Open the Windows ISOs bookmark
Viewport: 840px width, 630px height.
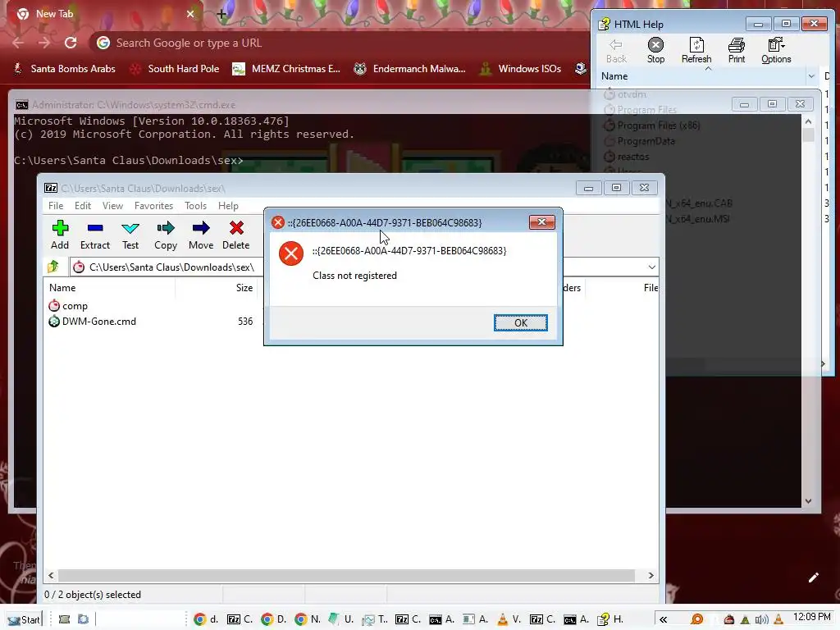(x=521, y=69)
